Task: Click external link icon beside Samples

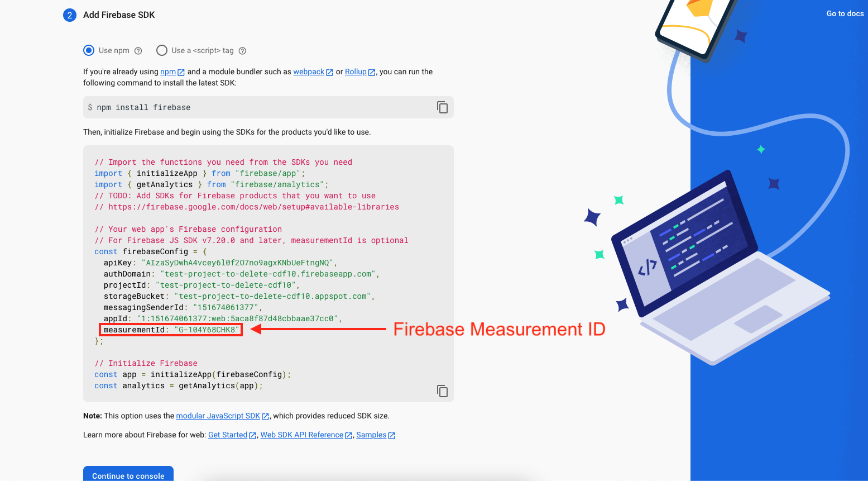Action: (392, 436)
